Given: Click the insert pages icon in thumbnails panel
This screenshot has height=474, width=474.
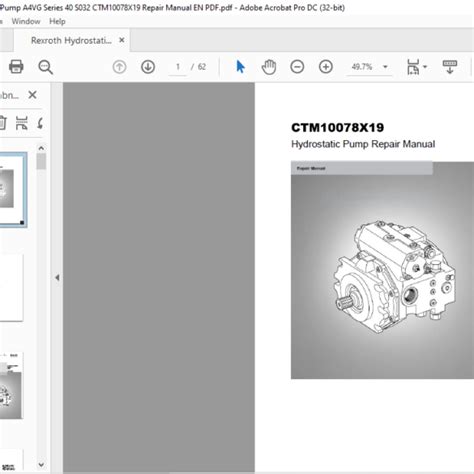Looking at the screenshot, I should [x=22, y=123].
